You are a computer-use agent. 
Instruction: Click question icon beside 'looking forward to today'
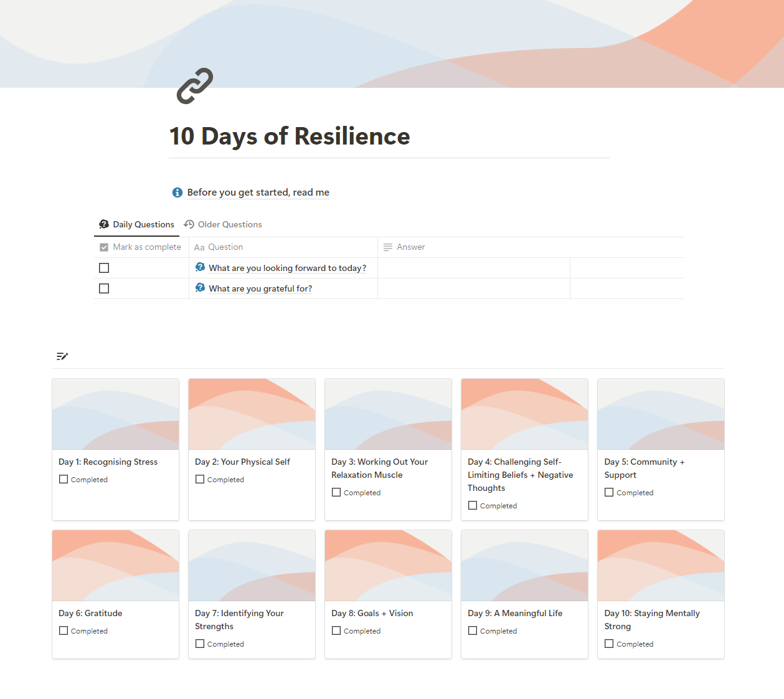pyautogui.click(x=200, y=267)
